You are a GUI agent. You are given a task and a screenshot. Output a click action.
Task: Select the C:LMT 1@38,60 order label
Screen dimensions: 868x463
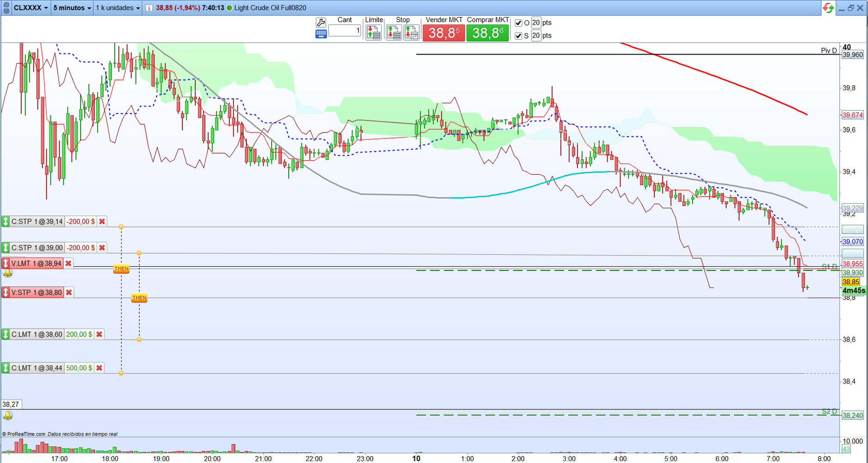[37, 334]
